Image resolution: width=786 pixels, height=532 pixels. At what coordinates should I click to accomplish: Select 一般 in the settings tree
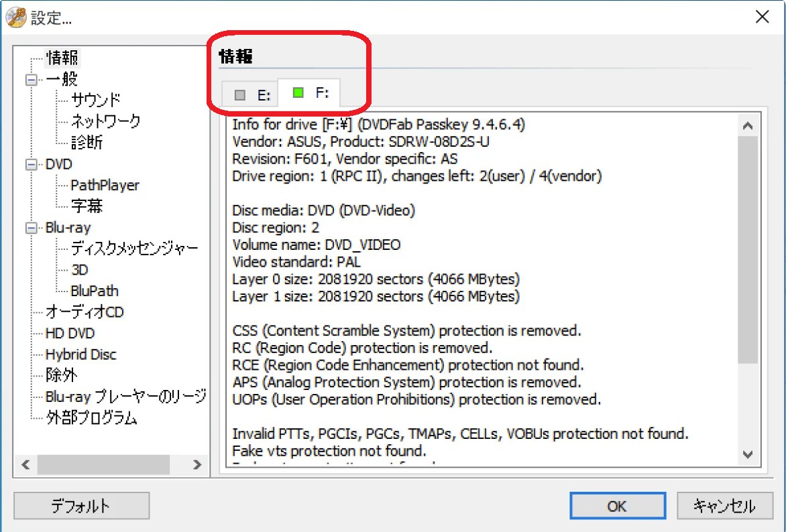point(61,79)
